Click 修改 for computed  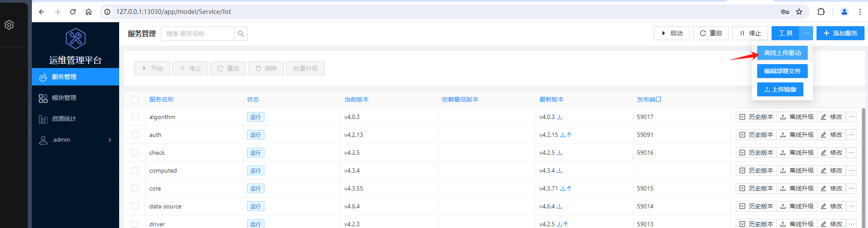point(831,170)
